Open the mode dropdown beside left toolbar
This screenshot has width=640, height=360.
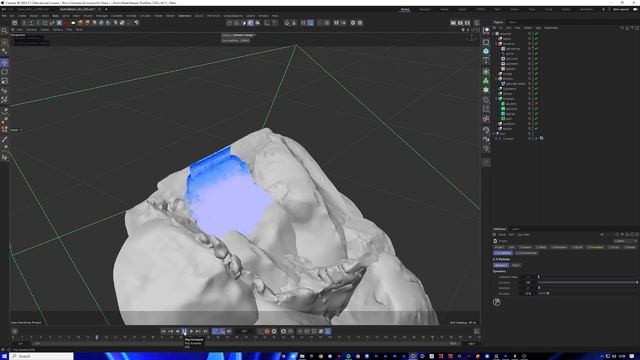coord(16,130)
